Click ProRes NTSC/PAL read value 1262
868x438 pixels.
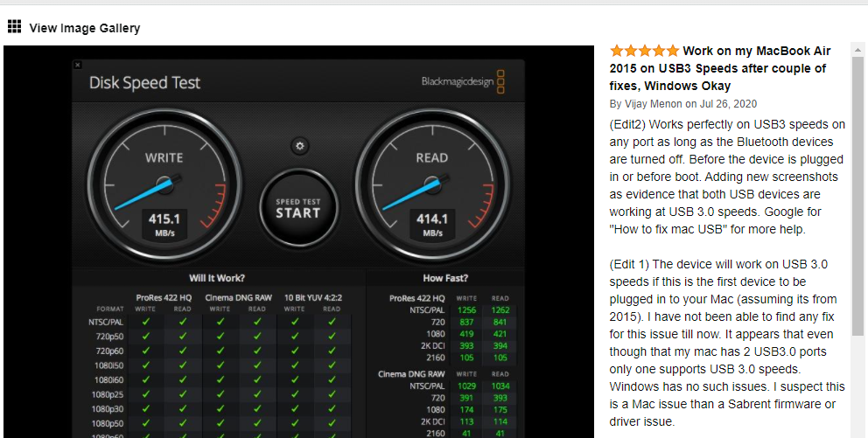500,310
